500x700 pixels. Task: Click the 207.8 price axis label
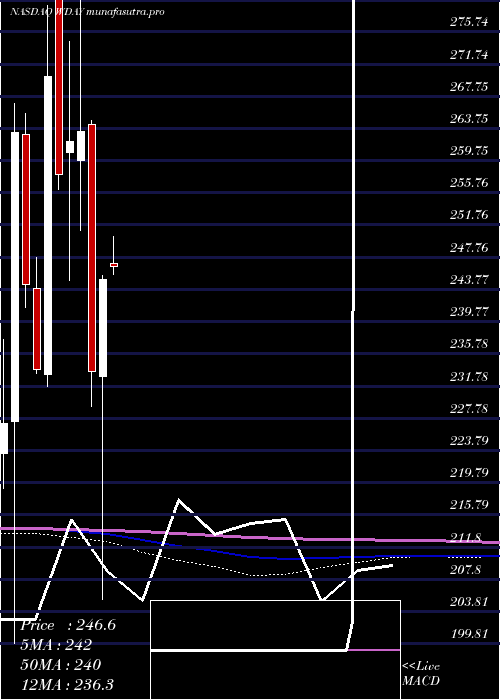466,569
